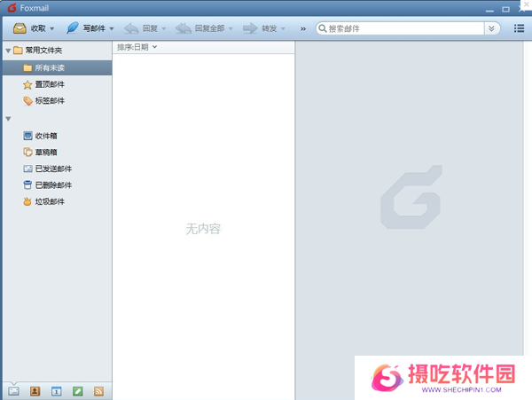
Task: Click the 写邮件 compose feather icon
Action: coord(73,28)
